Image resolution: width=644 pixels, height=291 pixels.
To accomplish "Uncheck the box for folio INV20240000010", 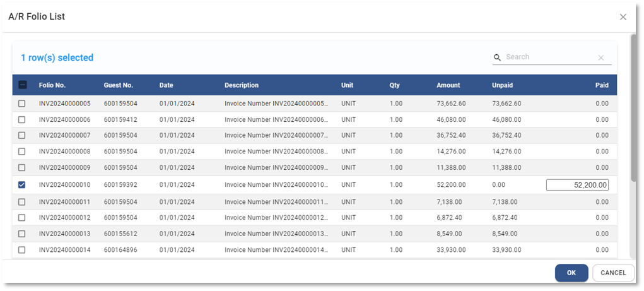I will point(22,185).
